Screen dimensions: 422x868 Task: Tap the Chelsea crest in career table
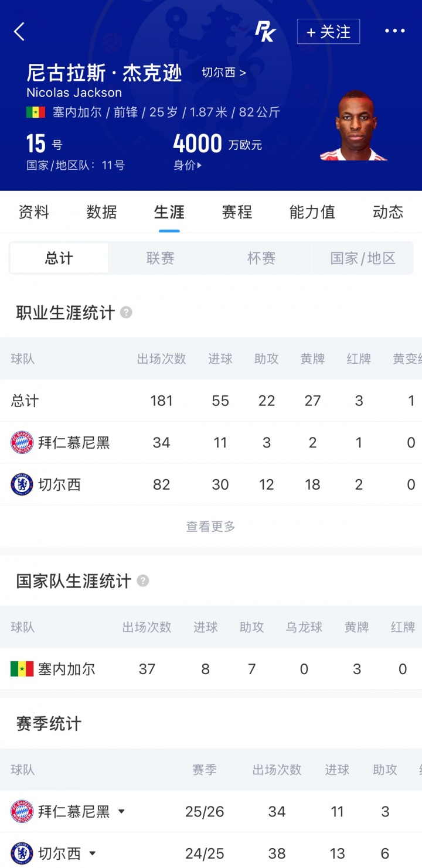coord(22,484)
